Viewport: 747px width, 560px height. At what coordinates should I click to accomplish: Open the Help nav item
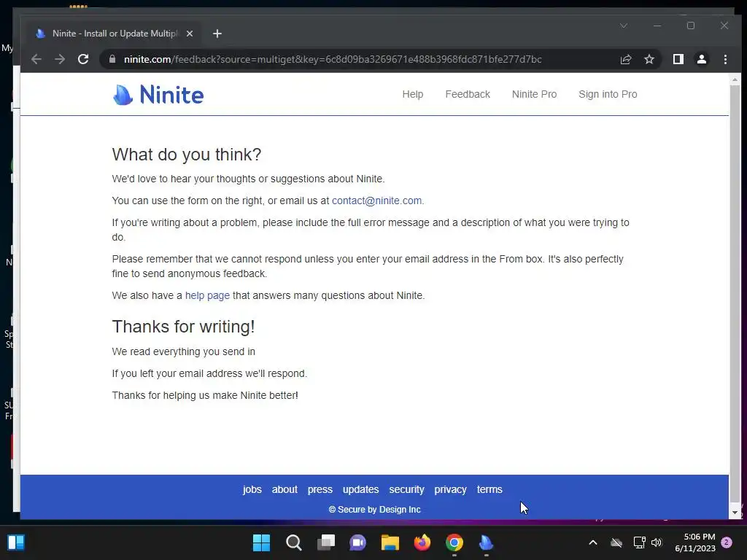coord(413,94)
